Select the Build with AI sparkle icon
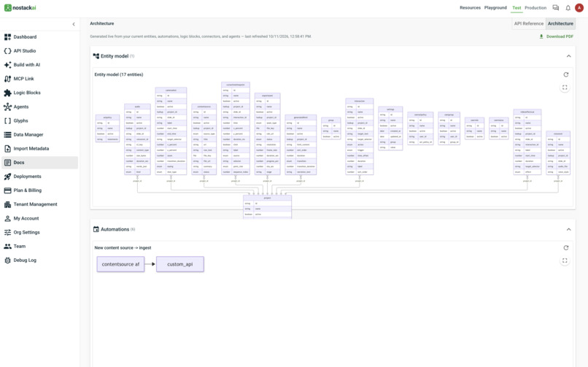 coord(7,65)
